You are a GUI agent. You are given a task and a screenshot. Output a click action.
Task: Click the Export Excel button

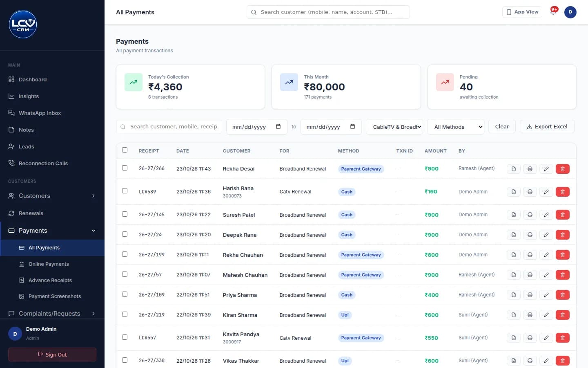(547, 126)
